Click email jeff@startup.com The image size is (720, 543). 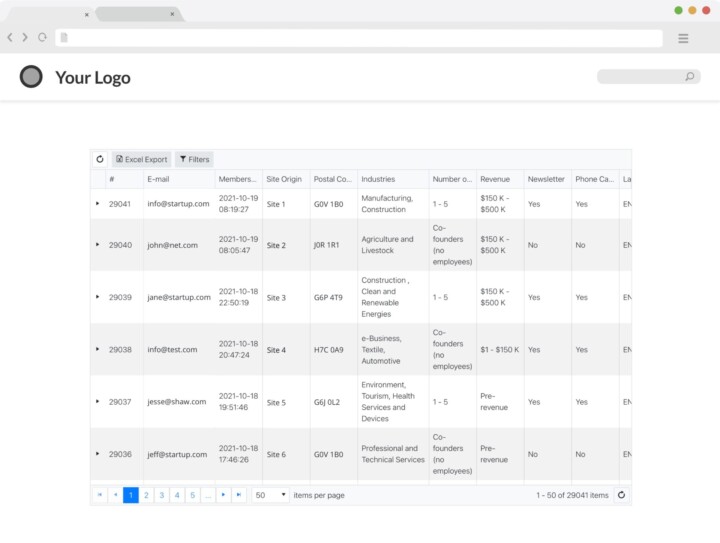pyautogui.click(x=177, y=454)
